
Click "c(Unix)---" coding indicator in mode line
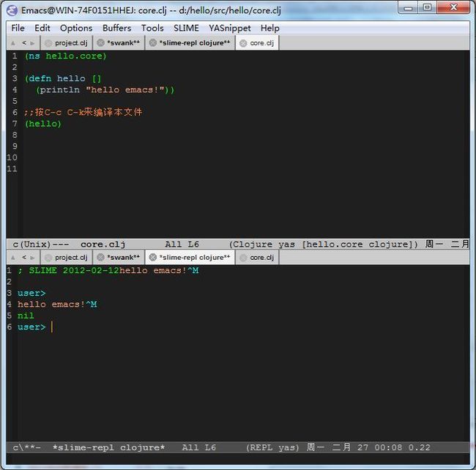(x=41, y=245)
